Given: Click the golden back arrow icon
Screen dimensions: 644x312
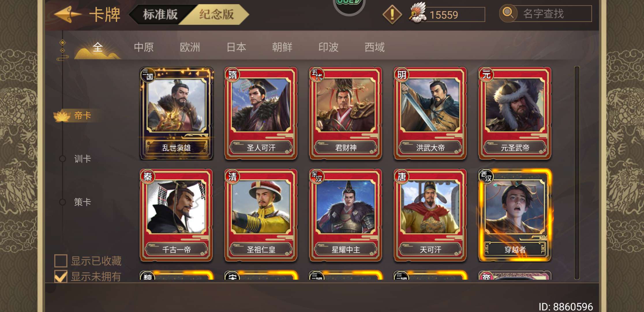Looking at the screenshot, I should (x=68, y=14).
